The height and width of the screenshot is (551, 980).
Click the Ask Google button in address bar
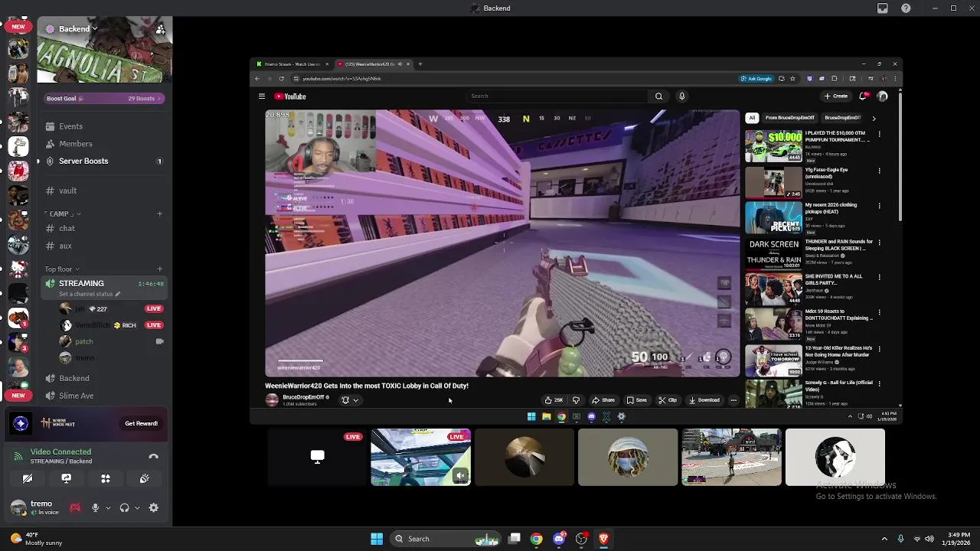tap(756, 79)
